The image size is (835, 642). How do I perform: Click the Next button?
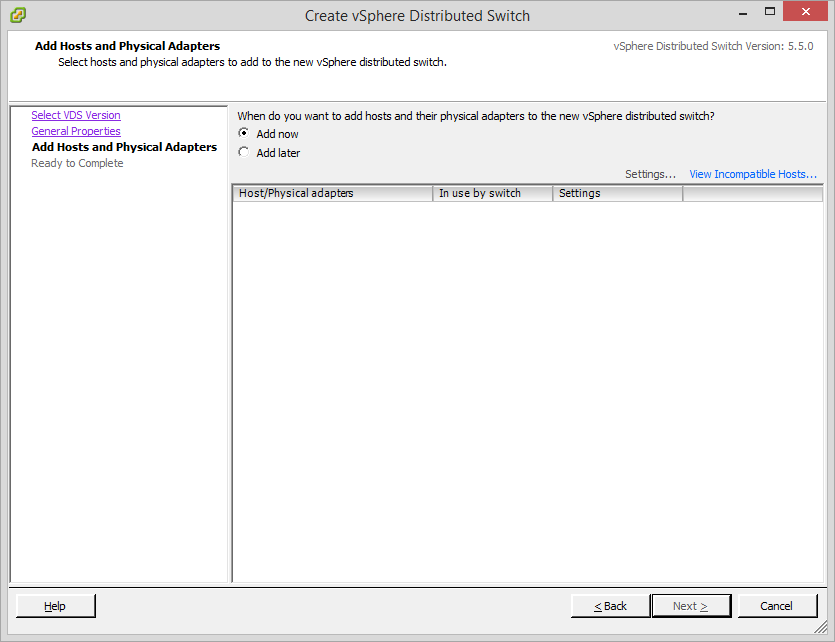[691, 606]
